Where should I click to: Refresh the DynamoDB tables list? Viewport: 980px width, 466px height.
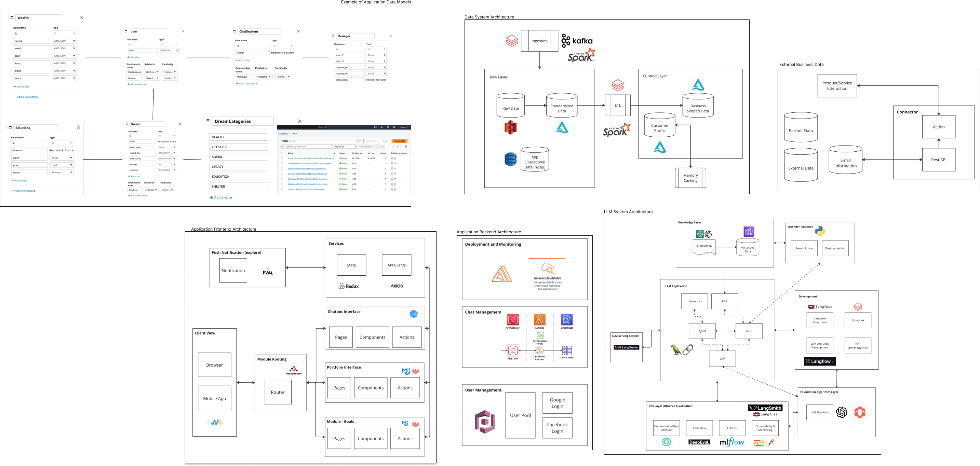(x=360, y=141)
